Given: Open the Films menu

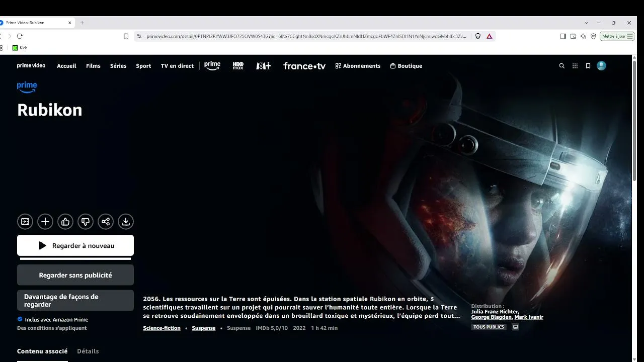Looking at the screenshot, I should tap(93, 66).
